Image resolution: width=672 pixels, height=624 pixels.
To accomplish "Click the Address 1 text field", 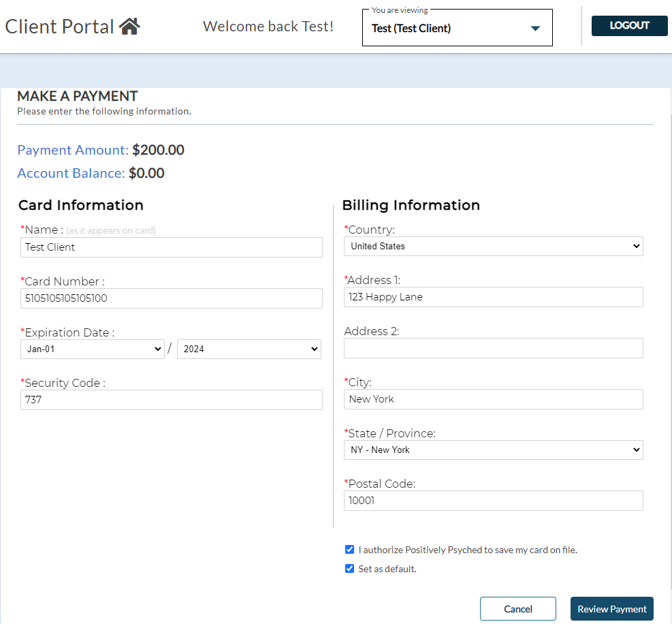I will tap(493, 297).
